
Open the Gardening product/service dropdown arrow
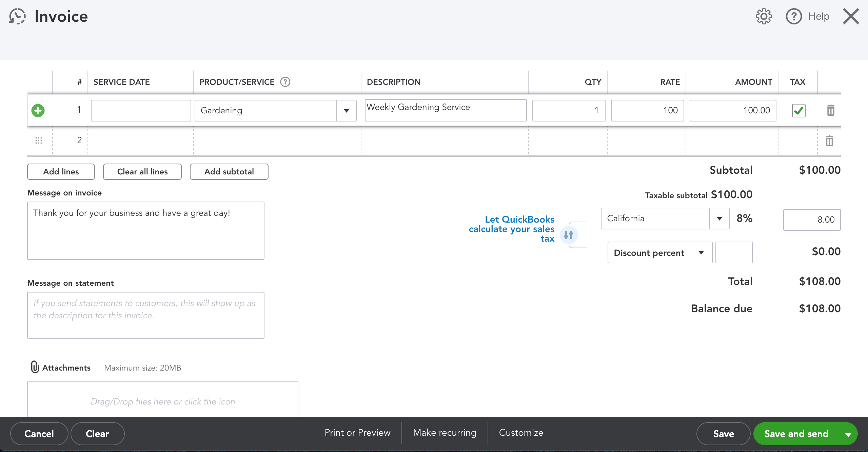346,111
